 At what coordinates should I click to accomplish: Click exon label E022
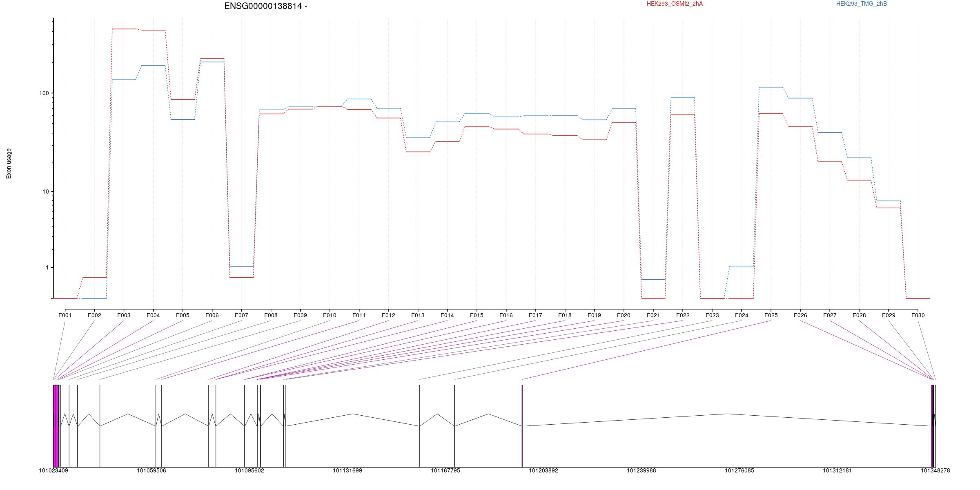tap(683, 315)
